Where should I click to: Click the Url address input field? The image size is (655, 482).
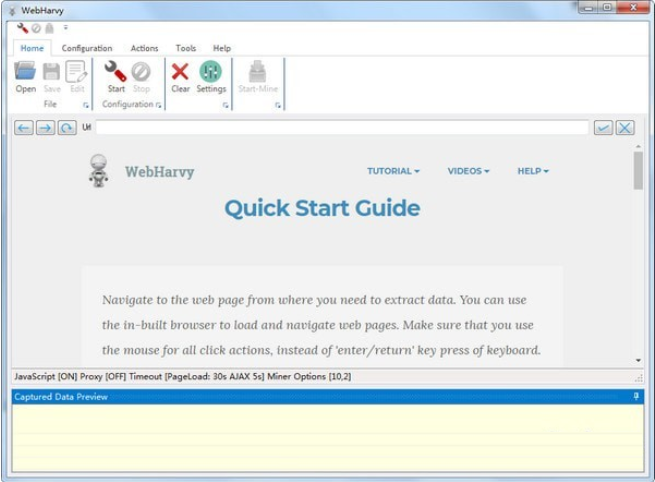pyautogui.click(x=341, y=128)
